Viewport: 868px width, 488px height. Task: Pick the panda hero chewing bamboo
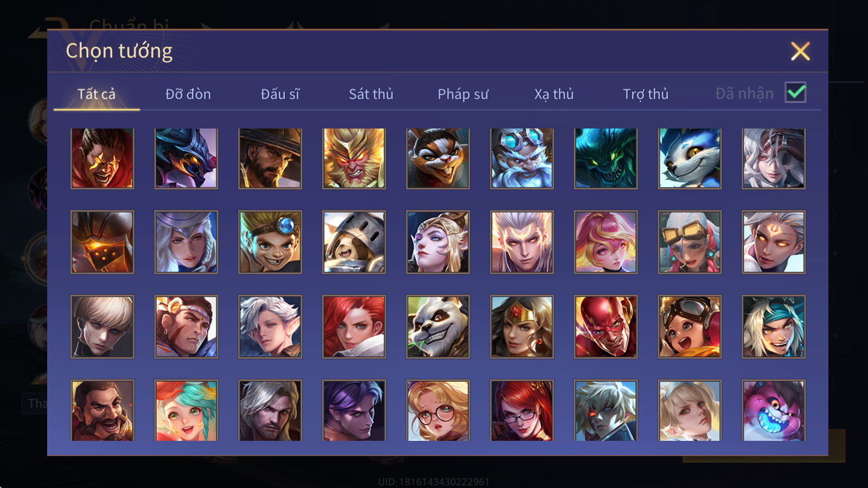[x=438, y=327]
